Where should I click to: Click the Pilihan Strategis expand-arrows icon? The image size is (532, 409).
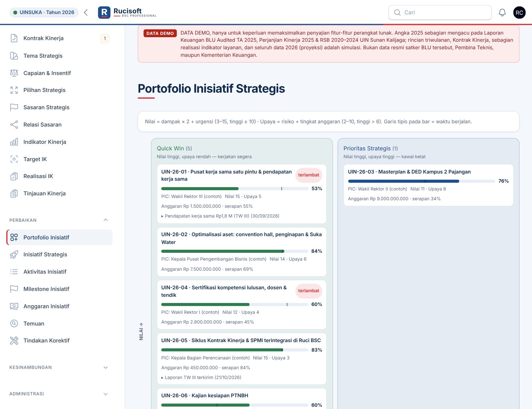coord(14,90)
